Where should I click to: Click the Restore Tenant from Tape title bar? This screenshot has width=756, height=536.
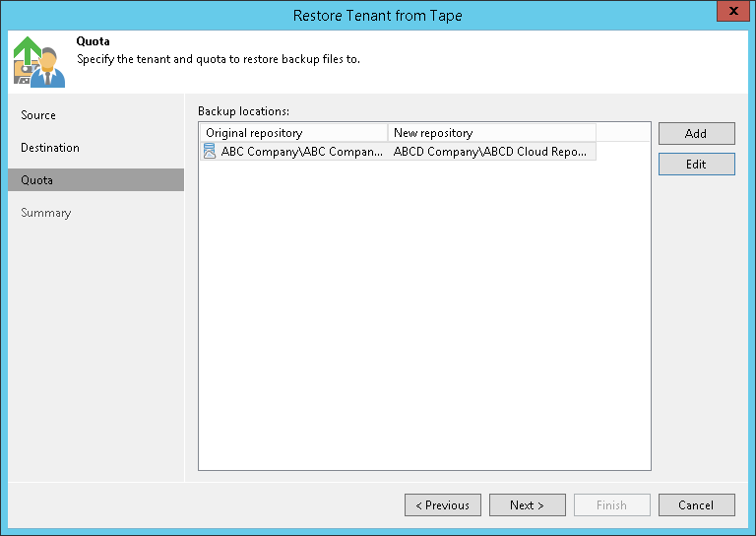point(378,15)
